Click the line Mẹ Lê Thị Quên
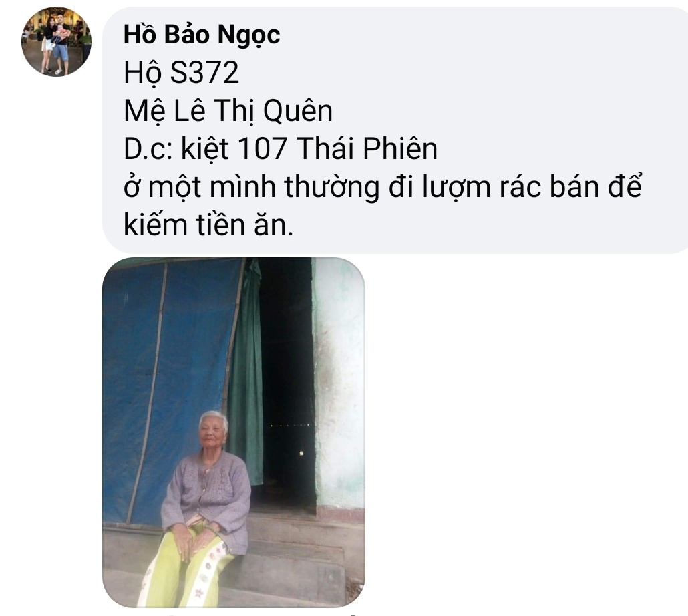 [228, 110]
